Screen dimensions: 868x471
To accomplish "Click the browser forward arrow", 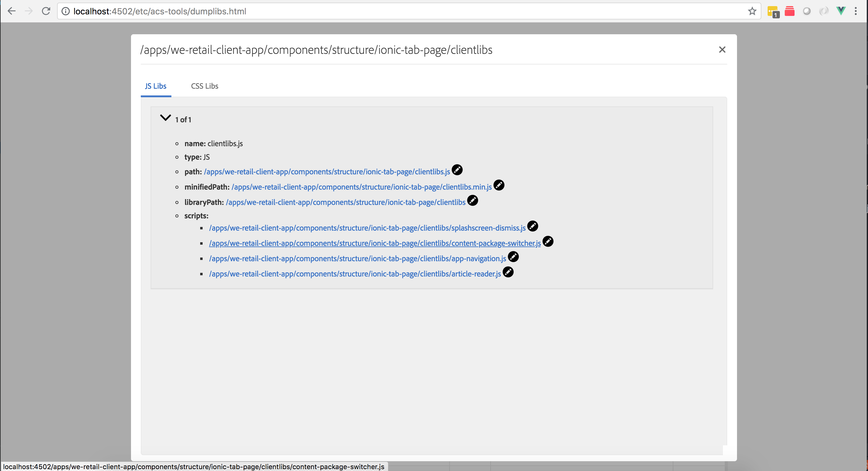I will [29, 11].
